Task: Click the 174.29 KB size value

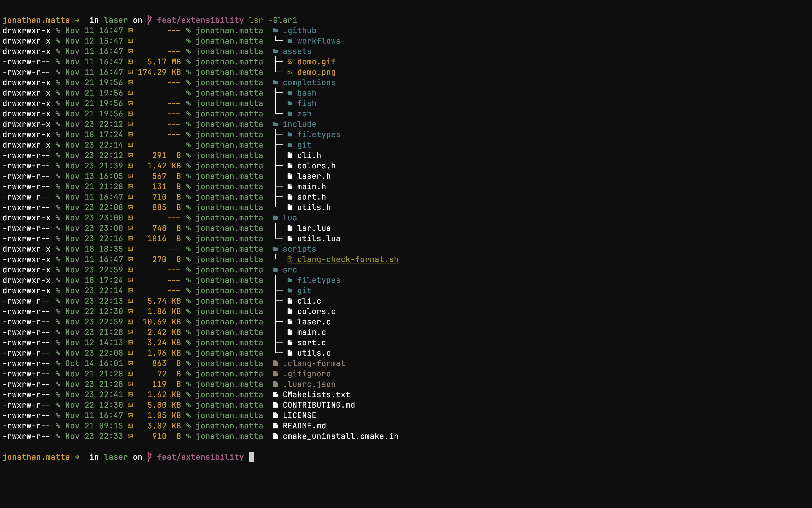Action: coord(159,72)
